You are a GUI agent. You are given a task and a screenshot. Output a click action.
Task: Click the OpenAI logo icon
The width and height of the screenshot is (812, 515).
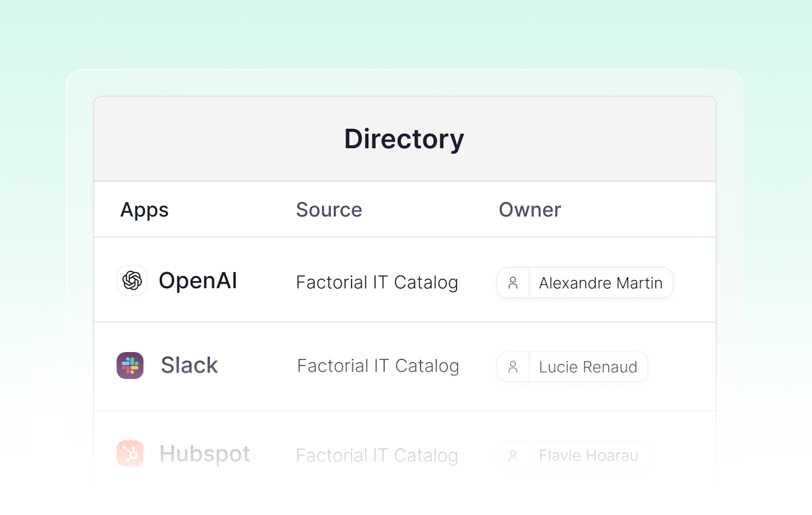132,281
